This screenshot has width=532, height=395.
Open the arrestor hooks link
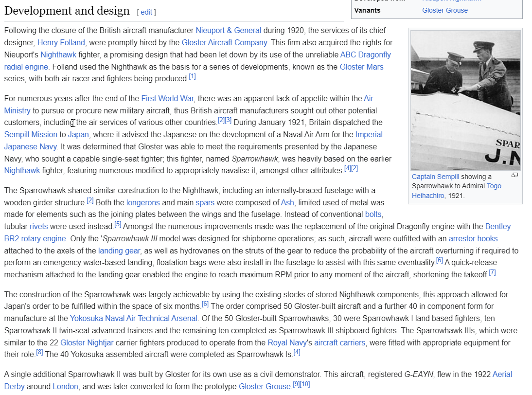tap(473, 238)
